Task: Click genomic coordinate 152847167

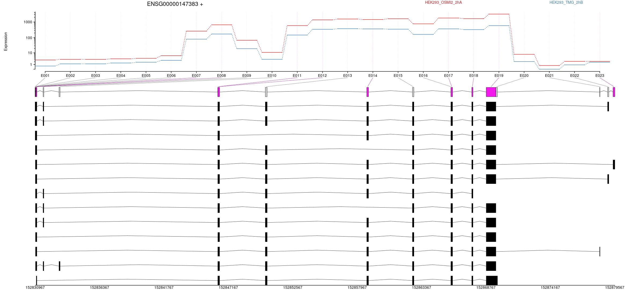Action: (x=228, y=287)
